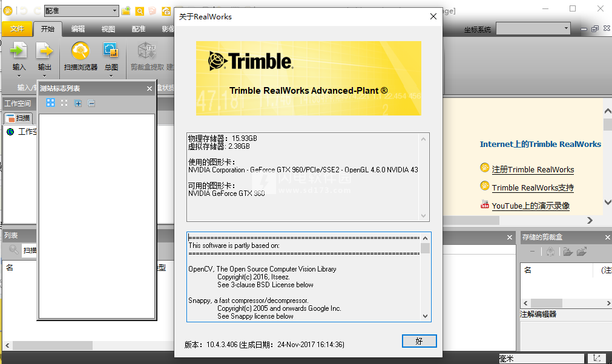Click the 好 button in About dialog
This screenshot has width=612, height=364.
419,341
